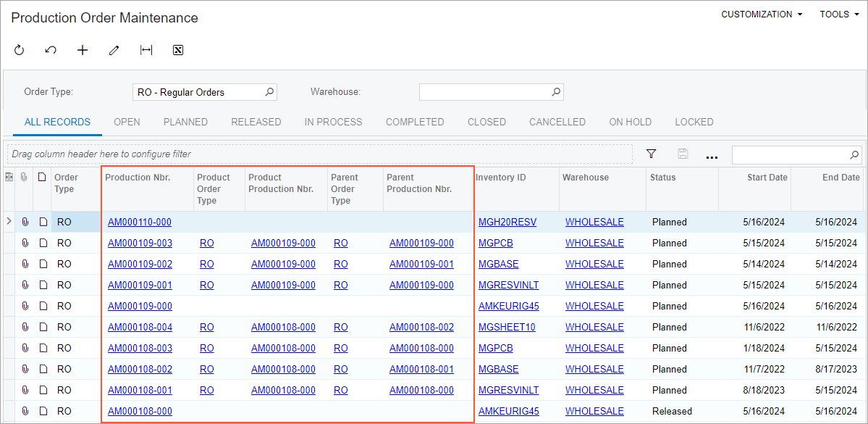Expand the CUSTOMIZATION dropdown menu
This screenshot has width=868, height=424.
click(x=762, y=14)
